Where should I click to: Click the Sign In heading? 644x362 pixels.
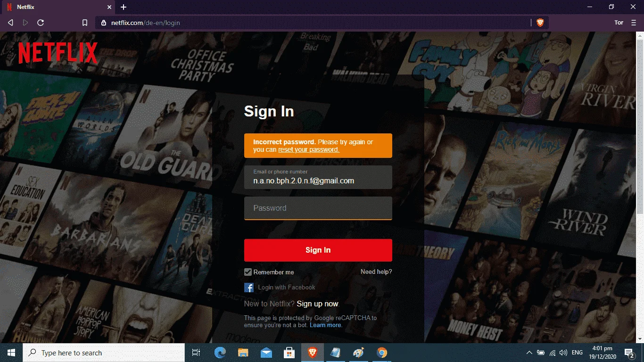click(269, 112)
